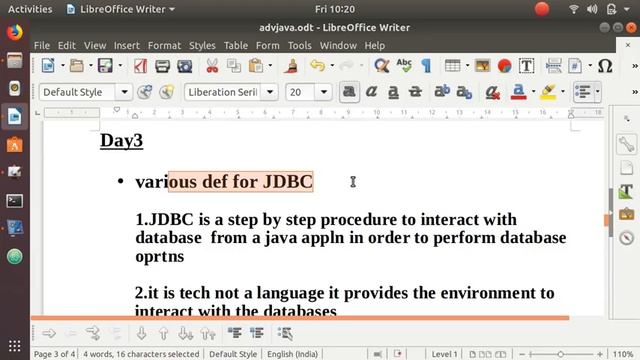Expand the Undo history dropdown arrow
The width and height of the screenshot is (640, 360).
[x=332, y=65]
